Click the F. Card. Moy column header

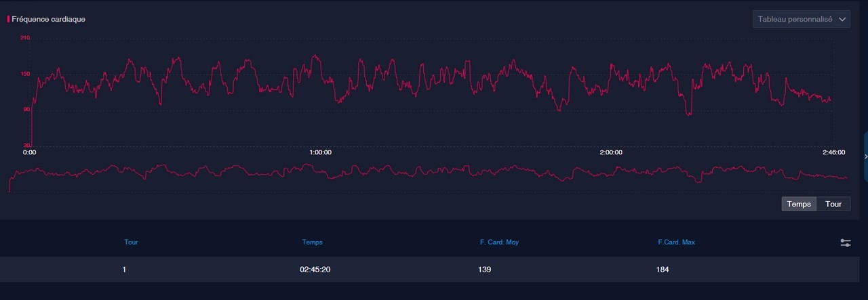(x=499, y=242)
